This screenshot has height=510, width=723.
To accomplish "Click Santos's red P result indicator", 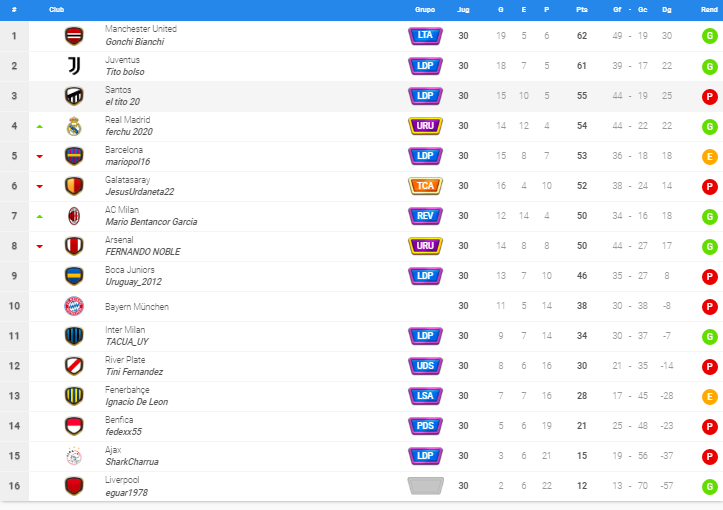I will (710, 96).
